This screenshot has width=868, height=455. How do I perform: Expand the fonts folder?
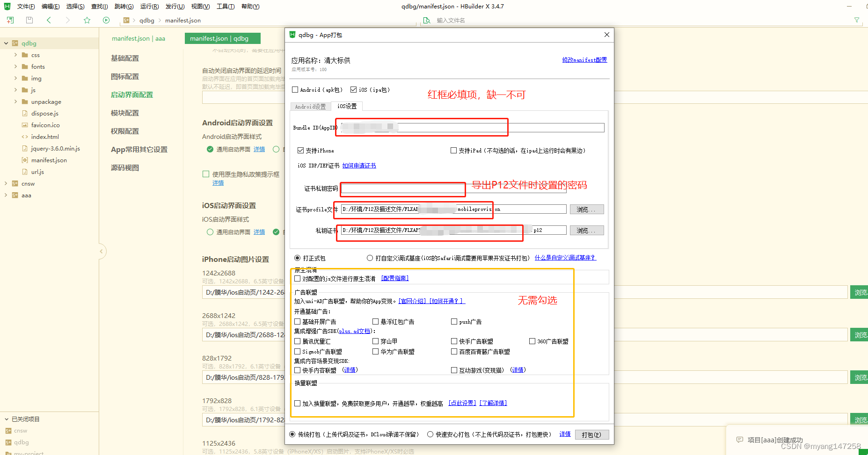pos(15,67)
